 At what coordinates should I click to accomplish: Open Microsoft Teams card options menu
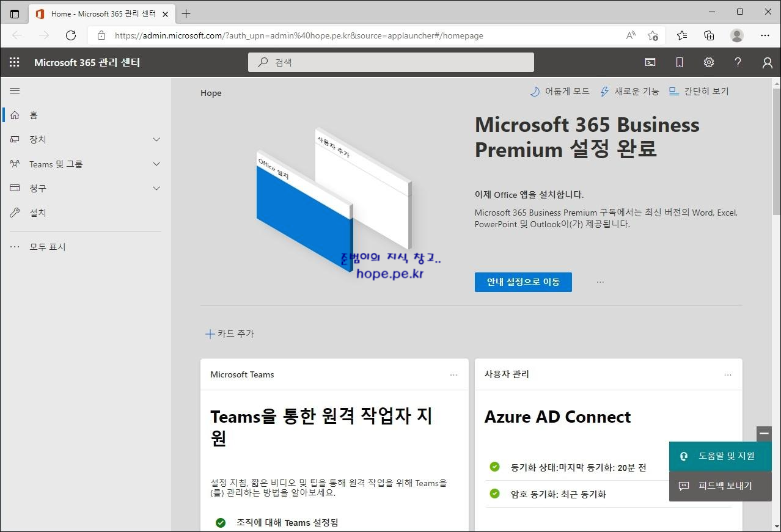(453, 375)
